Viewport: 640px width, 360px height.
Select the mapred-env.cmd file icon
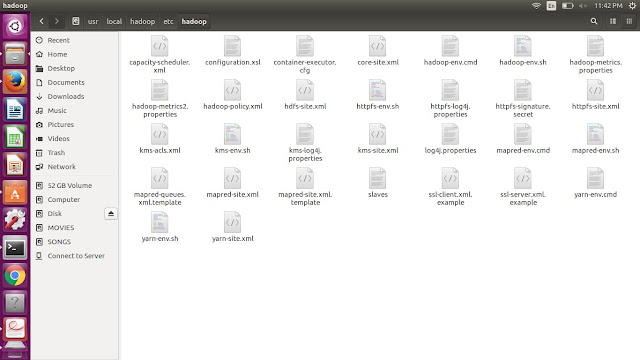pos(523,134)
